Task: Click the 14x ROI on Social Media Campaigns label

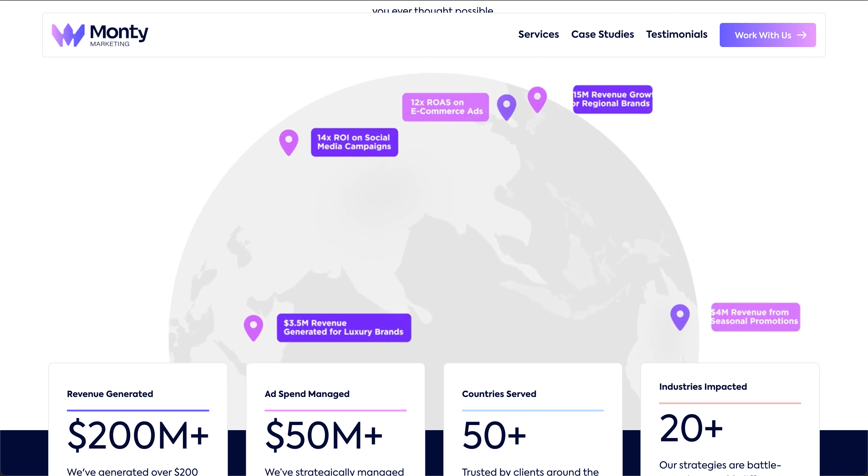Action: 354,142
